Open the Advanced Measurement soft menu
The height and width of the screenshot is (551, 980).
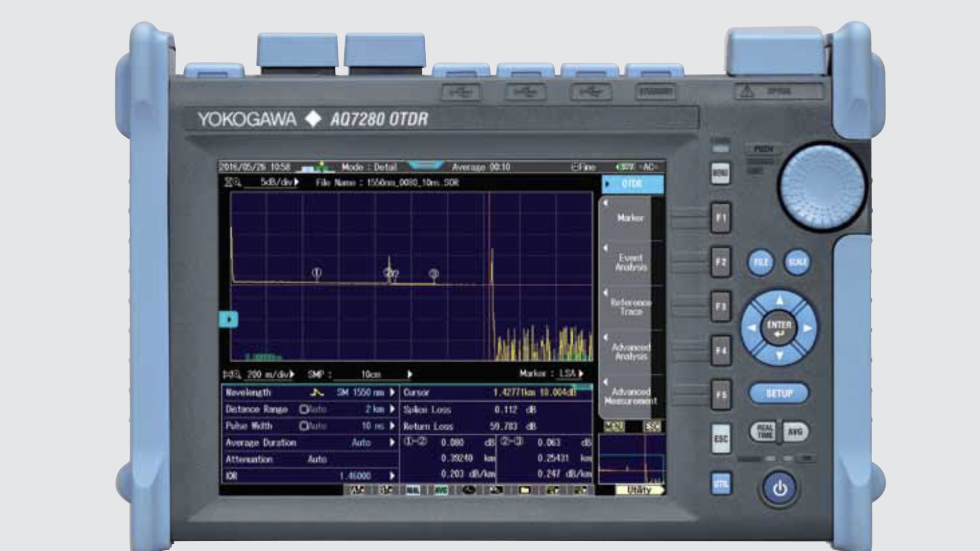click(x=630, y=396)
